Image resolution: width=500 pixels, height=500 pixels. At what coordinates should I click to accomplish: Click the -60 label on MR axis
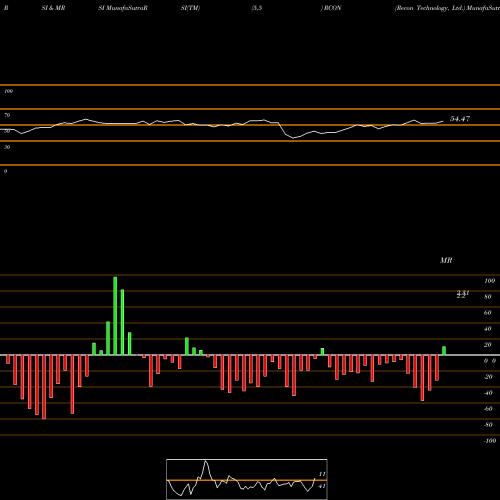[x=488, y=409]
